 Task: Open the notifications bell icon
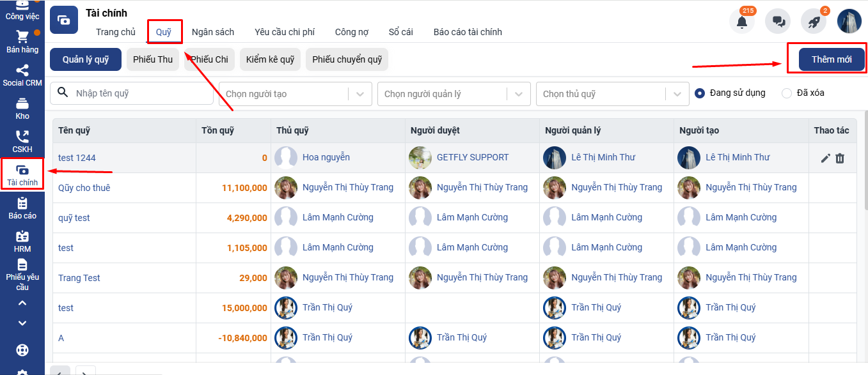[x=742, y=22]
